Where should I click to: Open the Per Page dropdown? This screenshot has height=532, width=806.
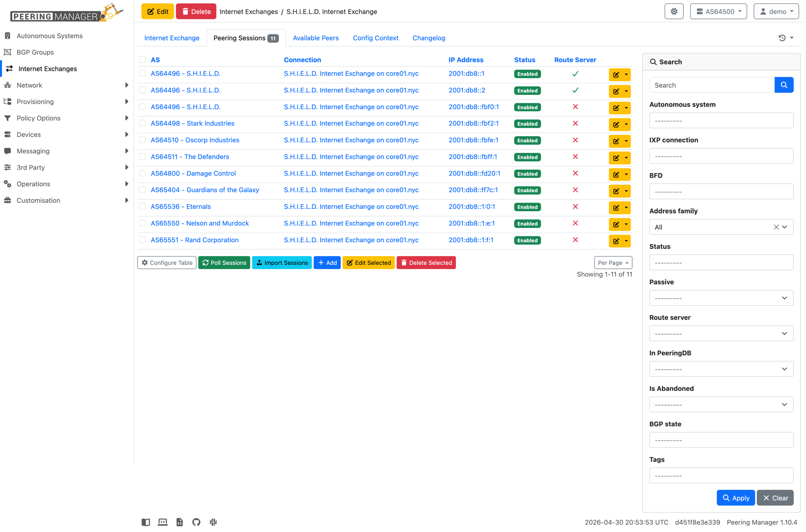613,262
